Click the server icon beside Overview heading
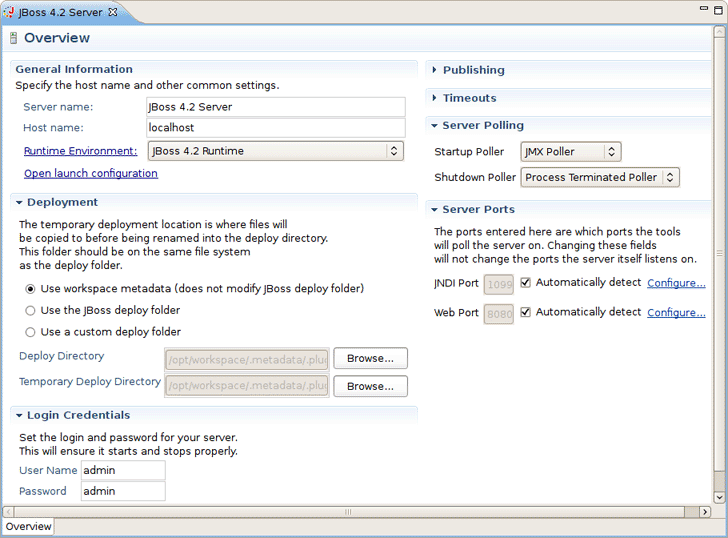This screenshot has width=728, height=538. coord(13,39)
